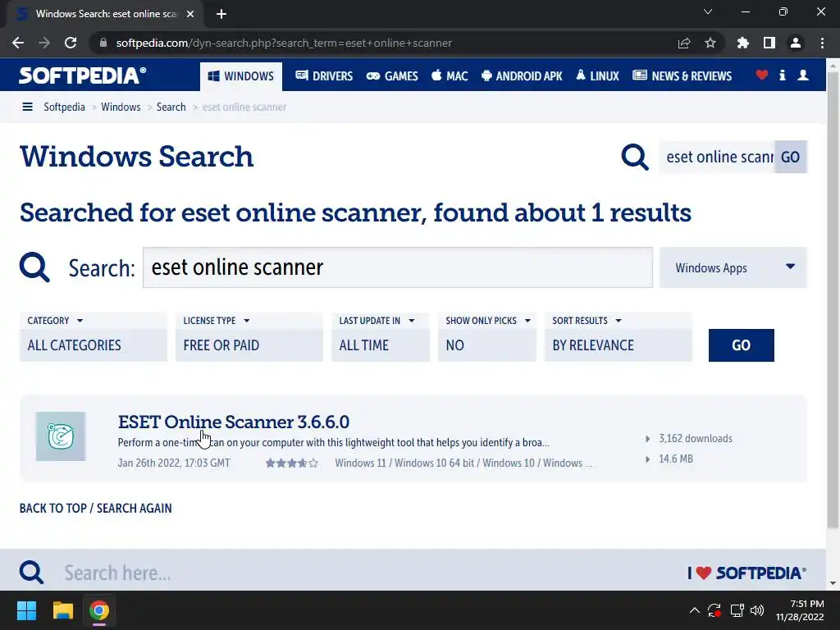Click the top-right search box
The width and height of the screenshot is (840, 630).
717,157
